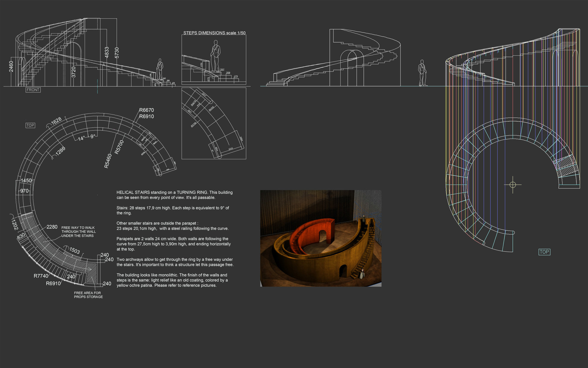Image resolution: width=588 pixels, height=368 pixels.
Task: Click the R7740 radius label at the bottom left
Action: coord(41,276)
